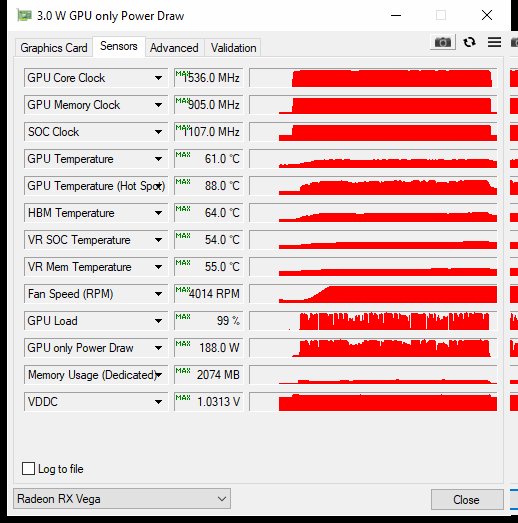Click the 188.0 W power draw value
This screenshot has width=518, height=523.
pyautogui.click(x=209, y=348)
